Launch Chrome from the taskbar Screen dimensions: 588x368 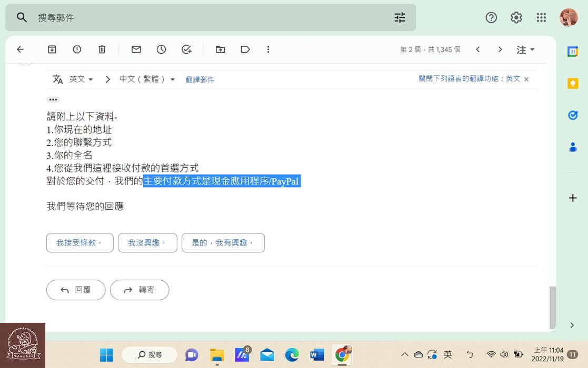pyautogui.click(x=342, y=355)
